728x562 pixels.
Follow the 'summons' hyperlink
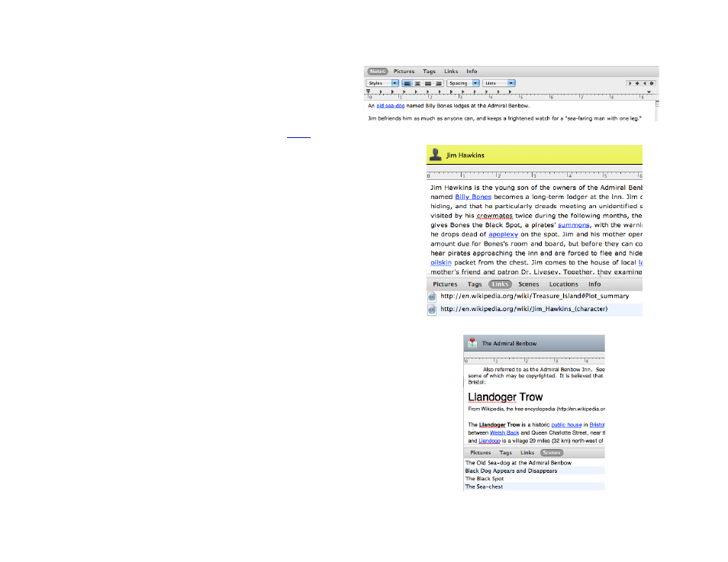(573, 225)
